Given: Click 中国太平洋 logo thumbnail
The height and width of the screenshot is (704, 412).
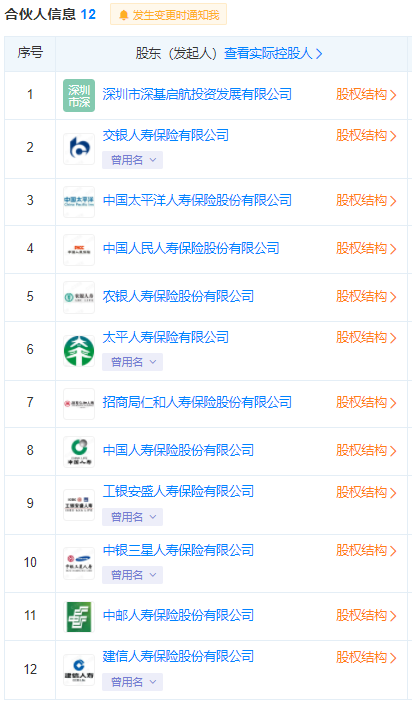Looking at the screenshot, I should click(x=79, y=202).
